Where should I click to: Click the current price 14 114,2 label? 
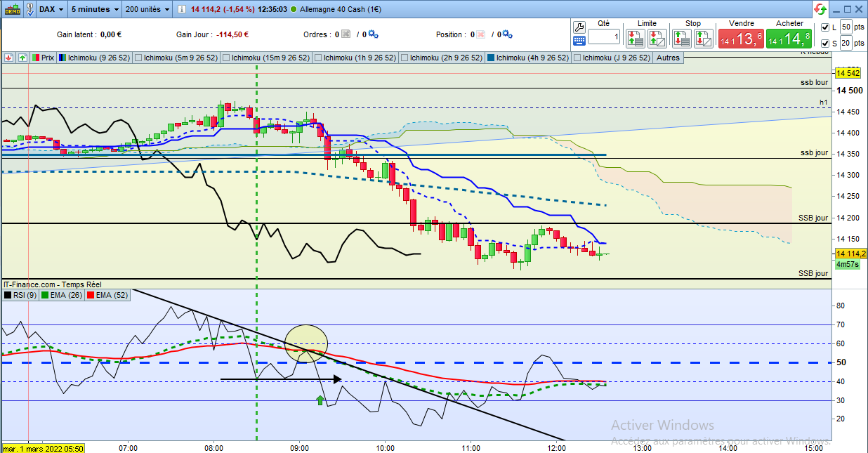[850, 254]
